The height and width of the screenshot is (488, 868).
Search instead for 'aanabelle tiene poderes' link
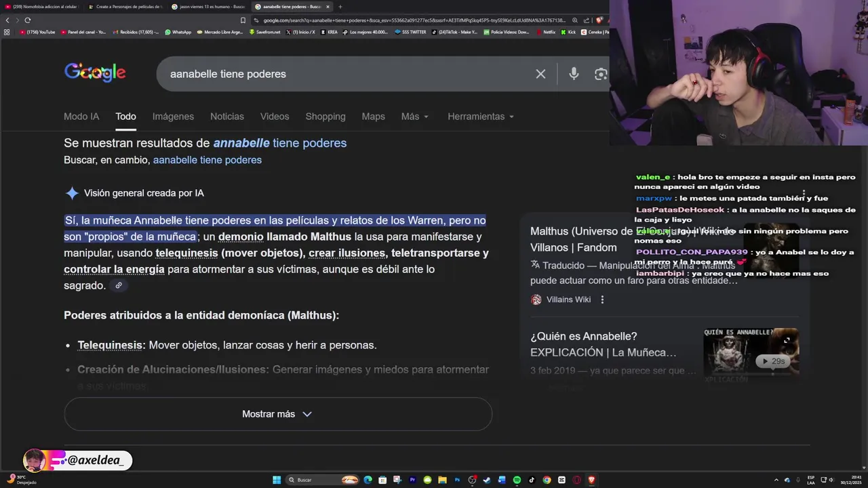[x=208, y=160]
